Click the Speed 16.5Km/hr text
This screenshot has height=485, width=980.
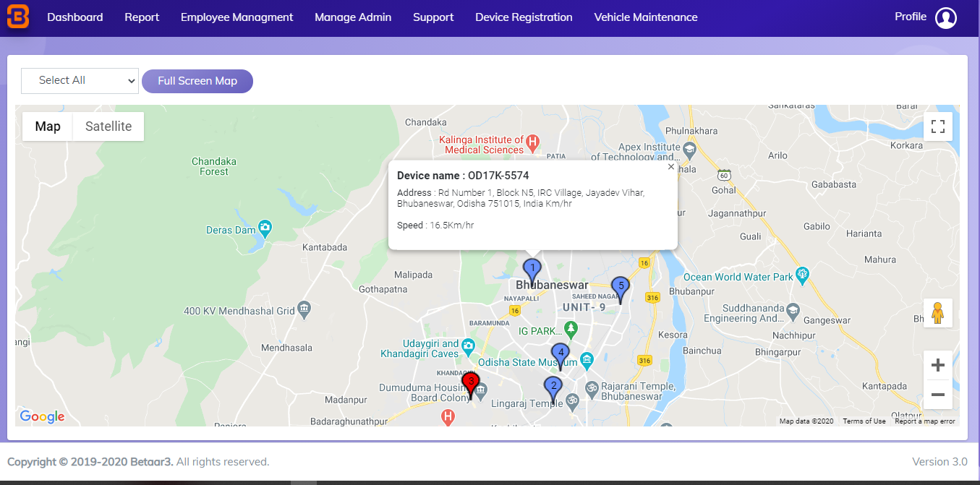(435, 226)
